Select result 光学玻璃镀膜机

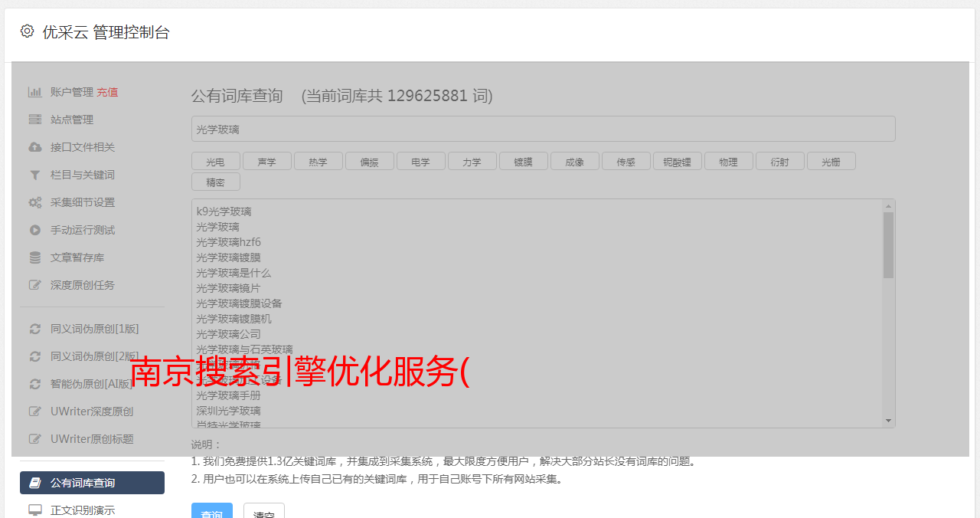(x=234, y=319)
